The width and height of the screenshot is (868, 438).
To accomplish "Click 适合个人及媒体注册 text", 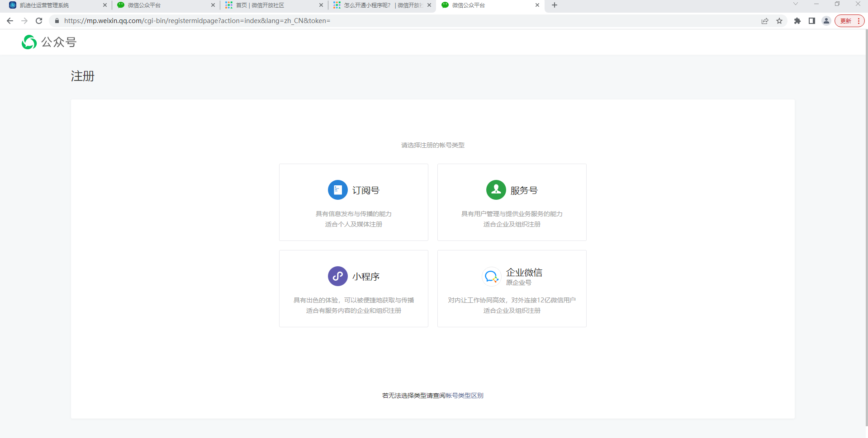I will pyautogui.click(x=354, y=224).
